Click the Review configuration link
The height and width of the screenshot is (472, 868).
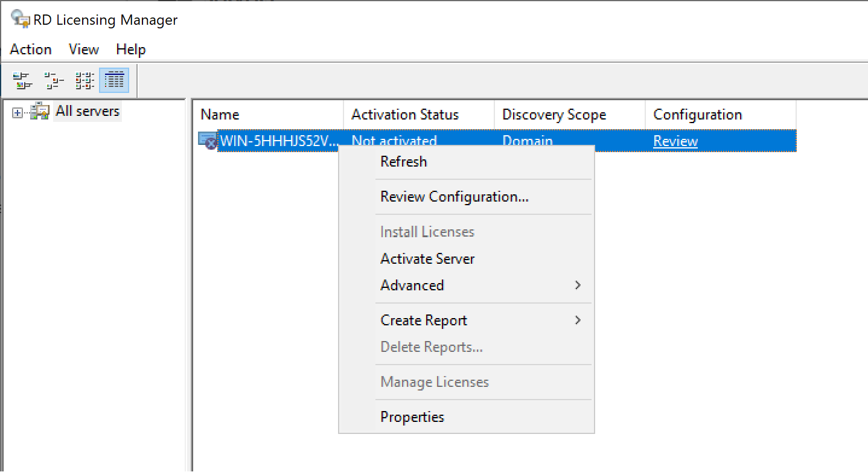[x=675, y=141]
